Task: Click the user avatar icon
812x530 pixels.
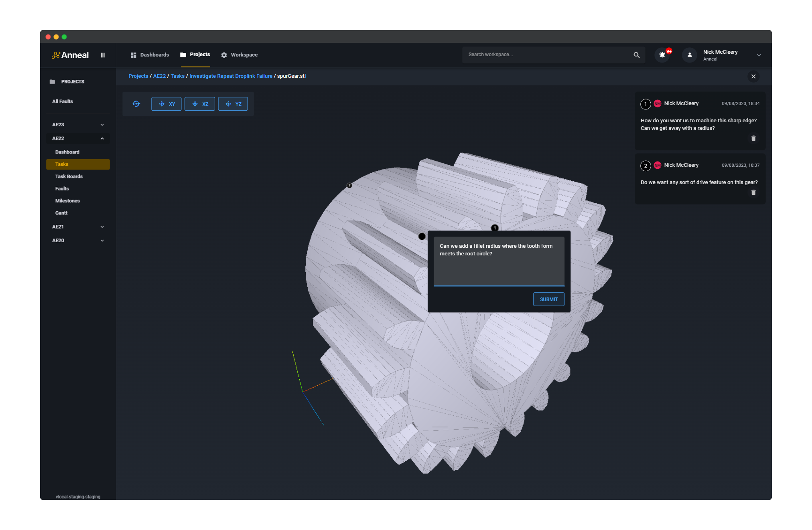Action: pyautogui.click(x=689, y=55)
